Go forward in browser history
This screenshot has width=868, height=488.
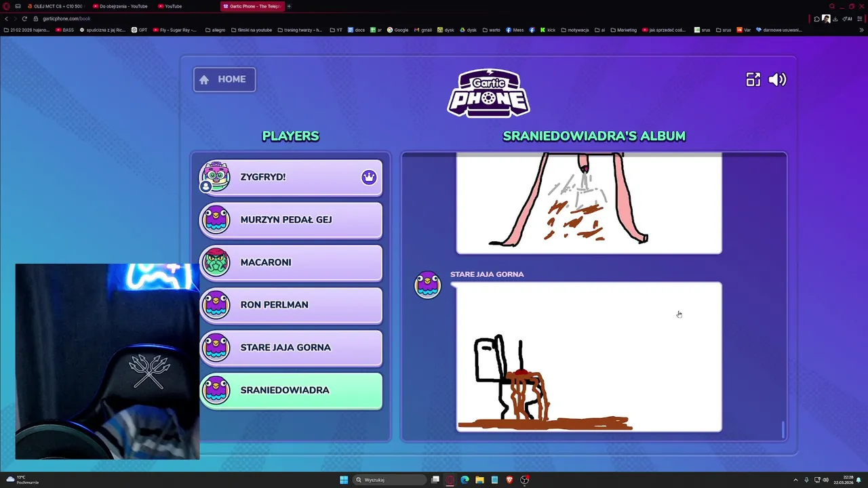coord(15,18)
